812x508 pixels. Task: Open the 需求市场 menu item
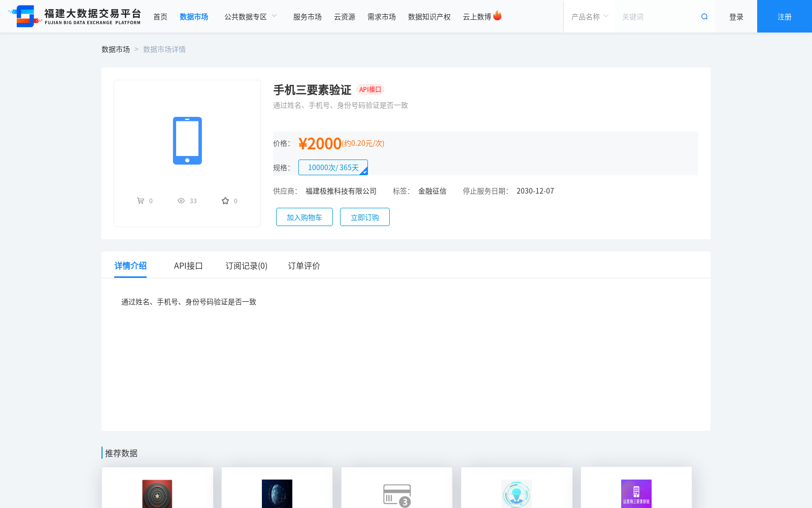point(382,17)
